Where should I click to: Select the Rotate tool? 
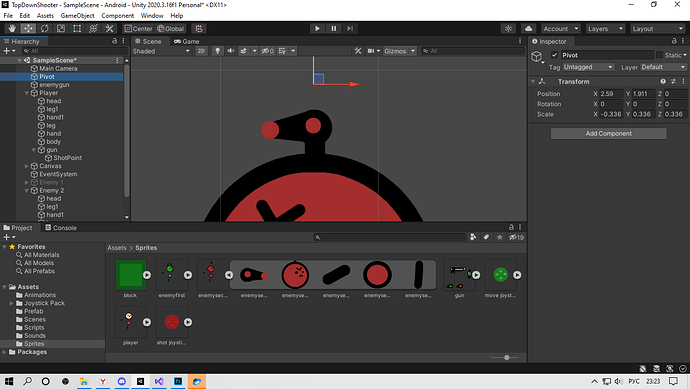coord(44,29)
